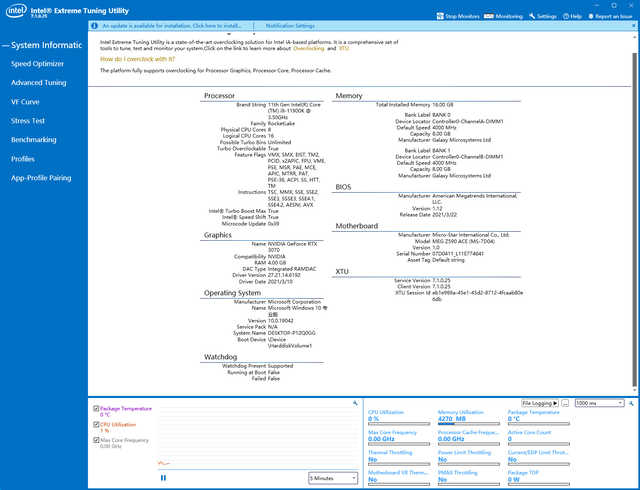
Task: Click the Graphics section heading
Action: (218, 235)
